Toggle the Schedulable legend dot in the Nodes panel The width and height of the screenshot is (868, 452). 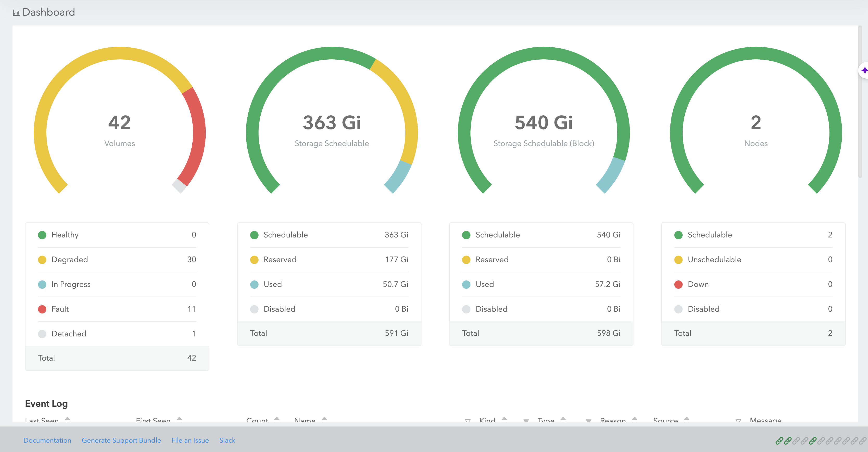(x=678, y=235)
